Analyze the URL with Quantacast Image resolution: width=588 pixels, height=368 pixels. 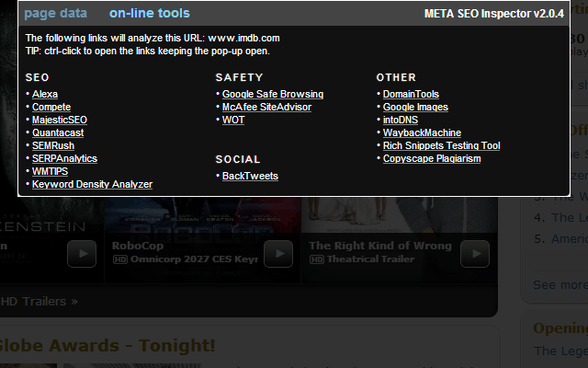tap(58, 132)
